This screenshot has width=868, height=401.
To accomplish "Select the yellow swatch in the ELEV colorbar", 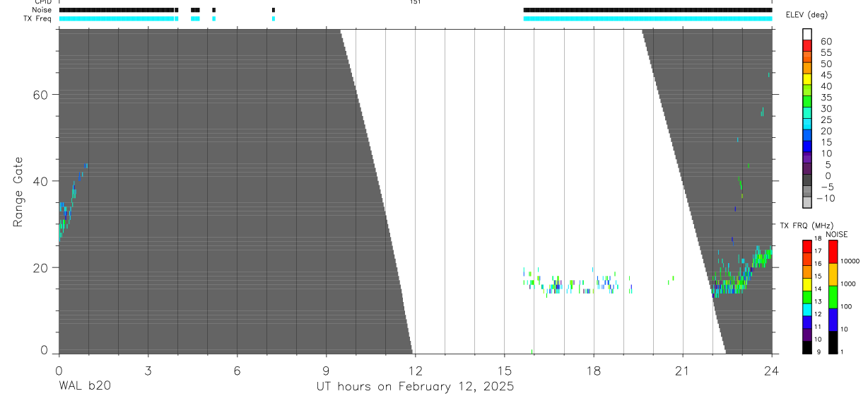I will click(807, 80).
